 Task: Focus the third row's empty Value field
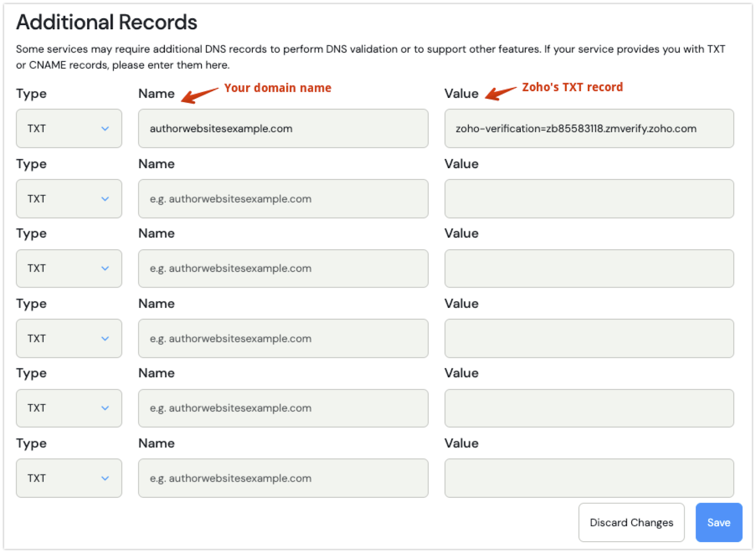[589, 268]
